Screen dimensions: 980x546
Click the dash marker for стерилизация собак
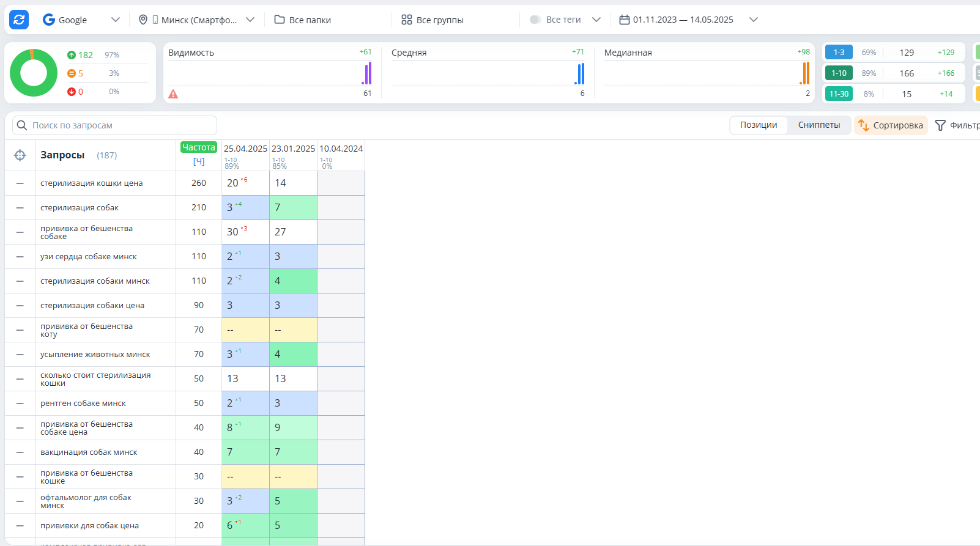coord(20,208)
